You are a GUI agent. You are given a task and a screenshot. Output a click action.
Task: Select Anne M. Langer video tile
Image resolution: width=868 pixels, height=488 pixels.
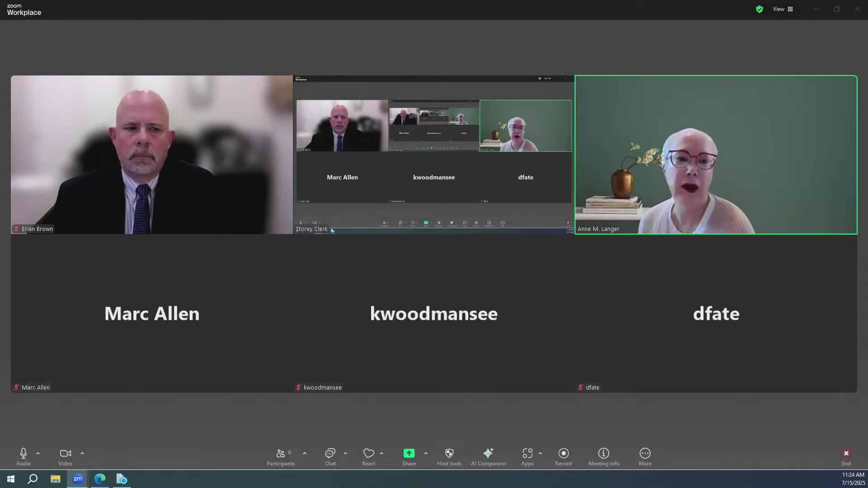point(716,155)
